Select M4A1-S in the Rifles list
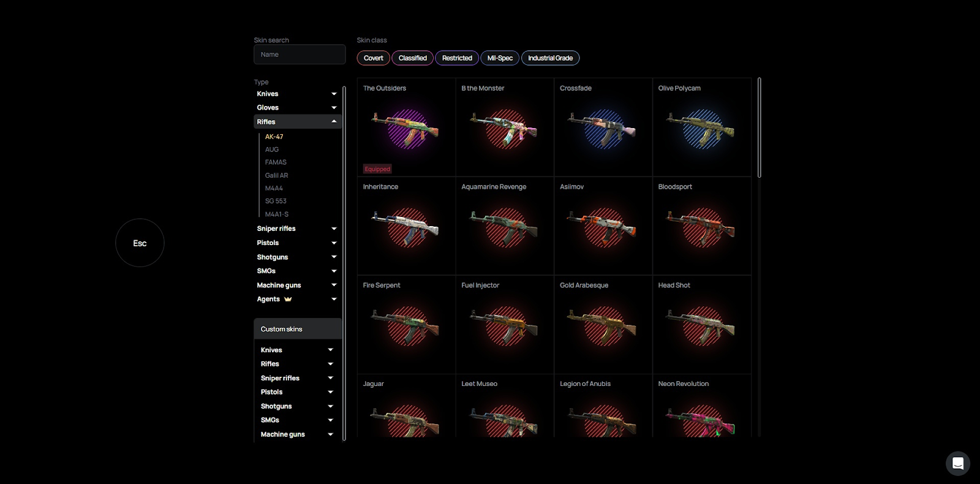The image size is (980, 484). coord(276,214)
